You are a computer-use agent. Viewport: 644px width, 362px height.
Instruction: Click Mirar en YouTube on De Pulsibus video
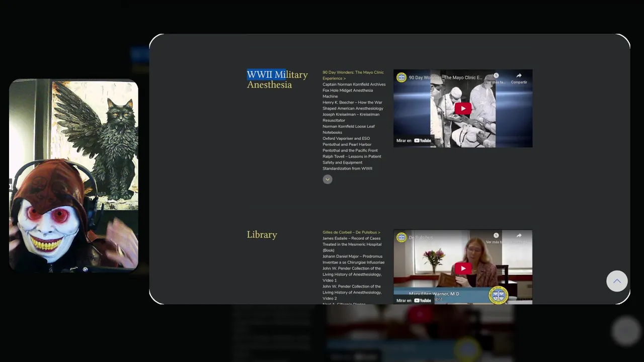tap(414, 301)
